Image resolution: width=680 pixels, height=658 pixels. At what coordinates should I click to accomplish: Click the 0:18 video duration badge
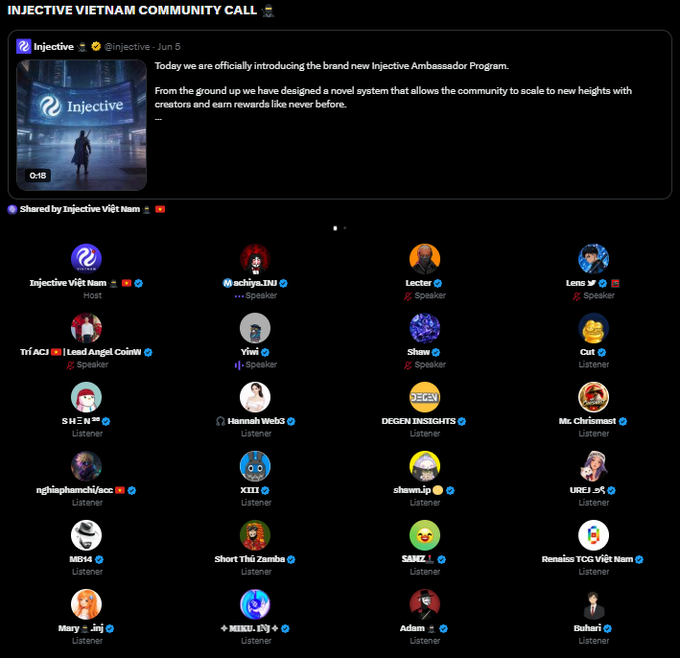pyautogui.click(x=38, y=176)
